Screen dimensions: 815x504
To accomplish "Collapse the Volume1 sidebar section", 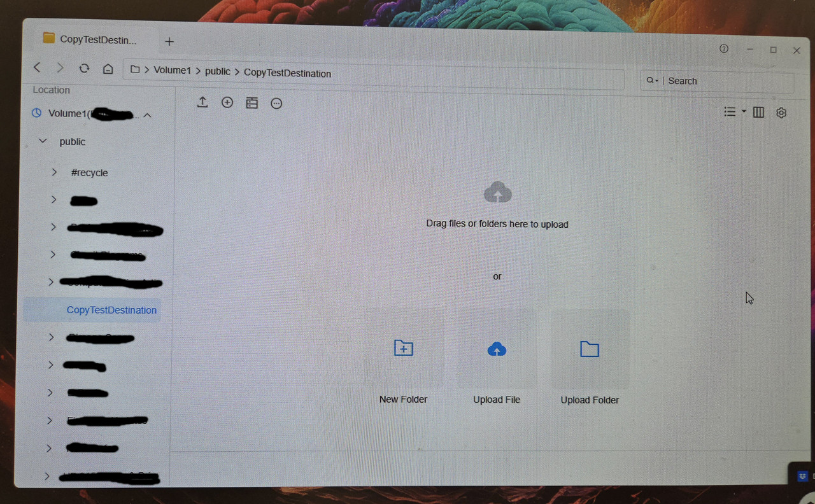I will click(x=147, y=115).
